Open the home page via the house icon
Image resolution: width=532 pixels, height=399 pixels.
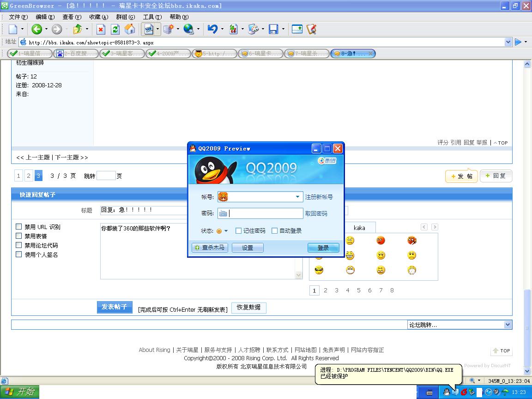coord(130,30)
